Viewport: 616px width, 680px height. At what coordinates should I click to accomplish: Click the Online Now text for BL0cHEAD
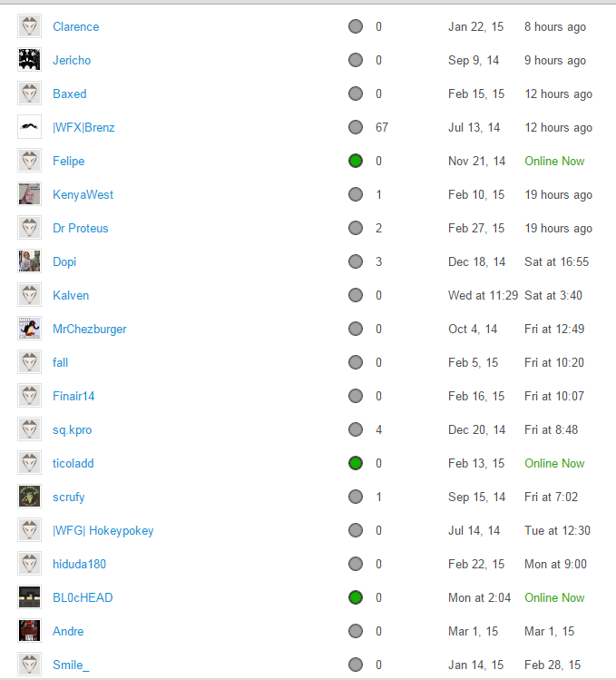pos(554,597)
